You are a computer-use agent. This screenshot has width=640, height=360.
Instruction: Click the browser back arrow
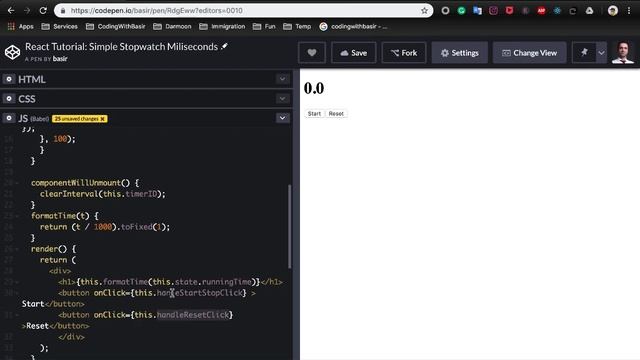[11, 10]
